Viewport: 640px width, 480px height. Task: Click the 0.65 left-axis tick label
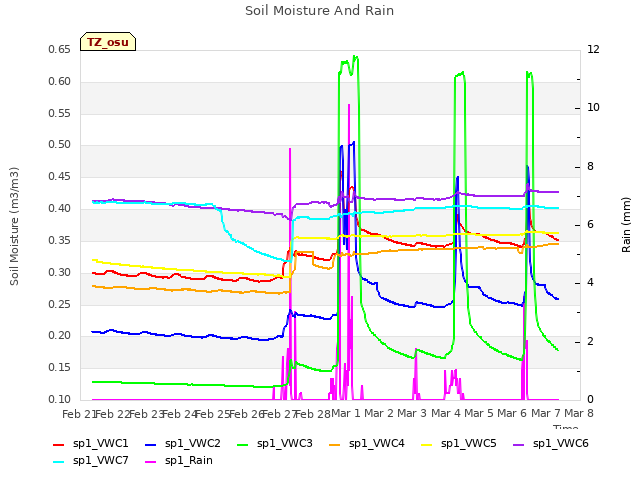(x=60, y=50)
